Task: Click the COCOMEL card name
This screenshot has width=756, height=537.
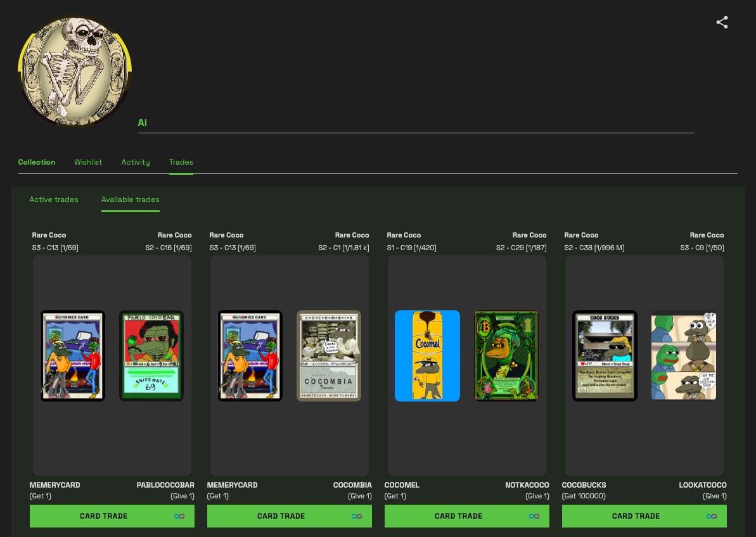Action: (402, 485)
